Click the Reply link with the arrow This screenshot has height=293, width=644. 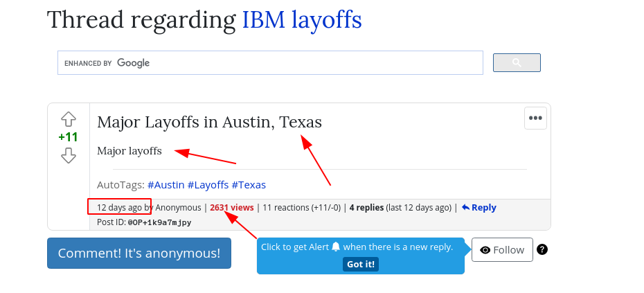point(478,207)
